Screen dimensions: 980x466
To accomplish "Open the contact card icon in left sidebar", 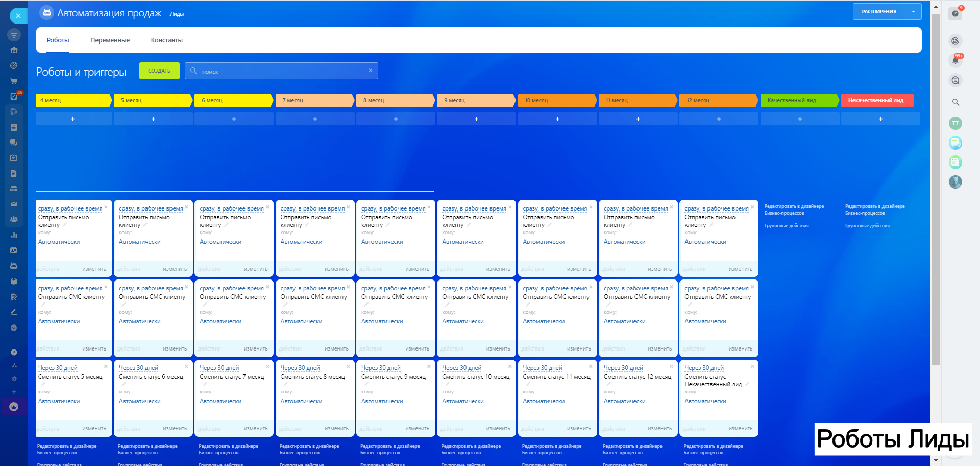I will pos(14,250).
